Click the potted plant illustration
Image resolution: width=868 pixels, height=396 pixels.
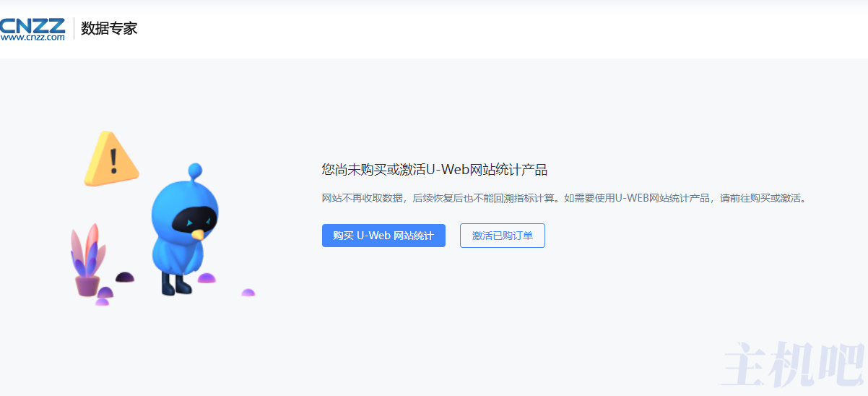coord(88,260)
